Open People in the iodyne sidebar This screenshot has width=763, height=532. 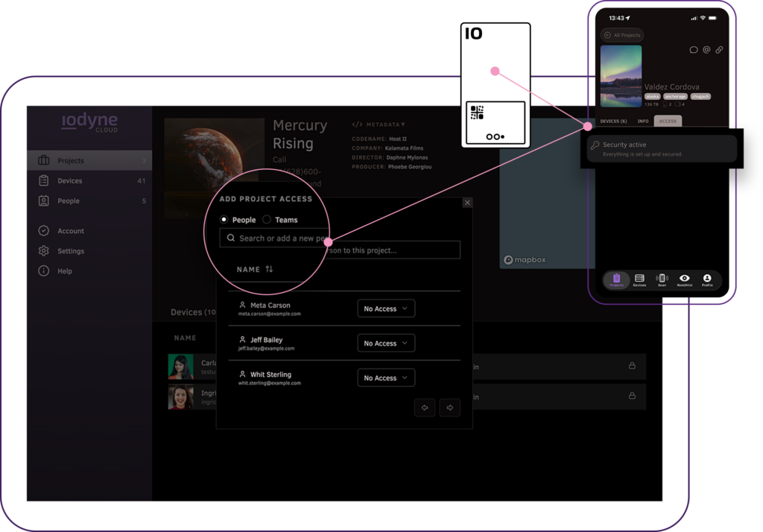click(89, 200)
